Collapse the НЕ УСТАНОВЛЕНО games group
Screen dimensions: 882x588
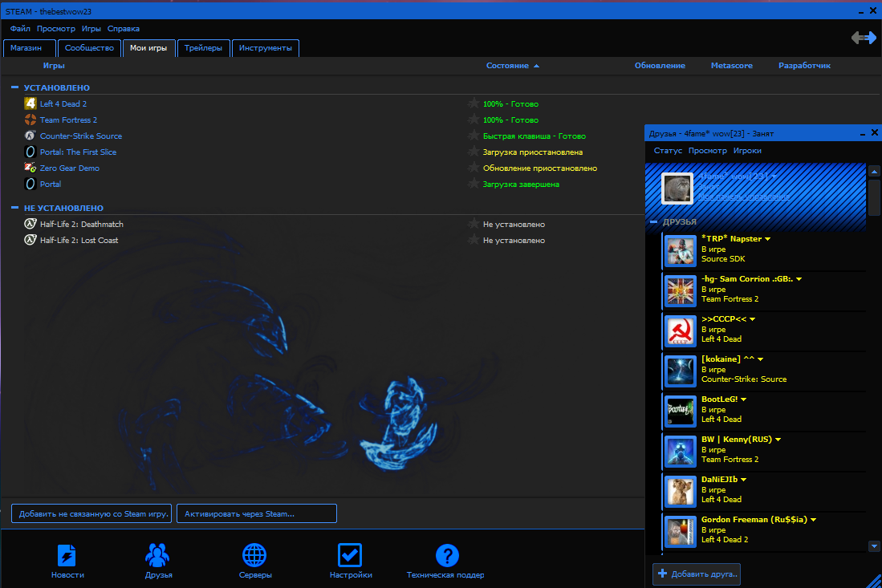[14, 208]
